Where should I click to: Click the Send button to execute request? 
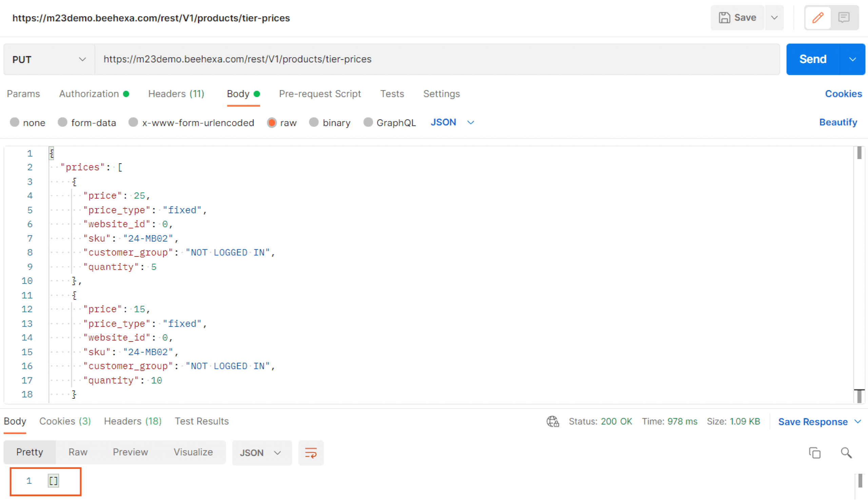click(x=813, y=59)
